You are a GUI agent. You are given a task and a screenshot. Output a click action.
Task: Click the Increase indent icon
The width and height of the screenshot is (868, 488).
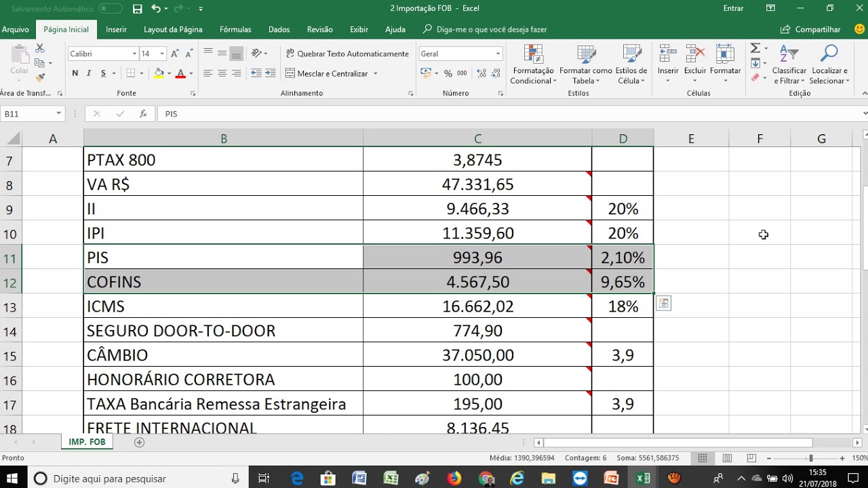[270, 73]
